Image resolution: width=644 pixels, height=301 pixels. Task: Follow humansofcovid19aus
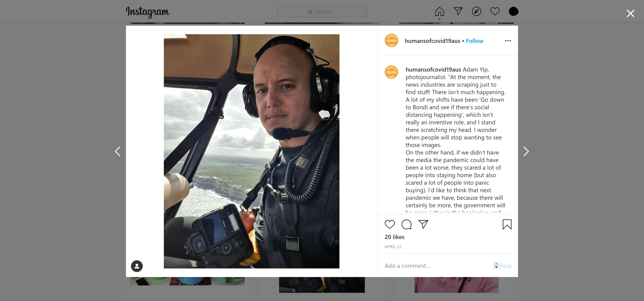click(474, 41)
